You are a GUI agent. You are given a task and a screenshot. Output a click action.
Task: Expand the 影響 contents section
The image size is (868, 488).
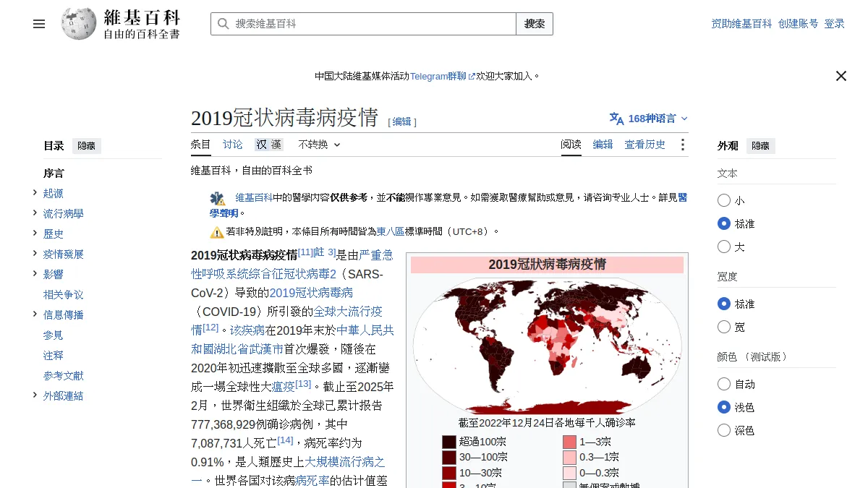pyautogui.click(x=35, y=273)
